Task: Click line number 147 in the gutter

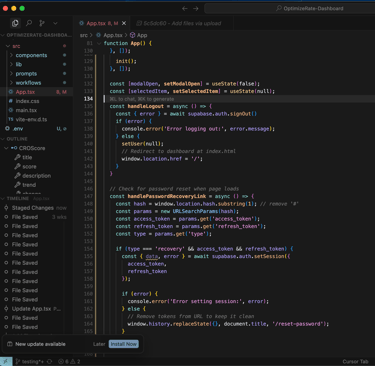Action: click(88, 196)
